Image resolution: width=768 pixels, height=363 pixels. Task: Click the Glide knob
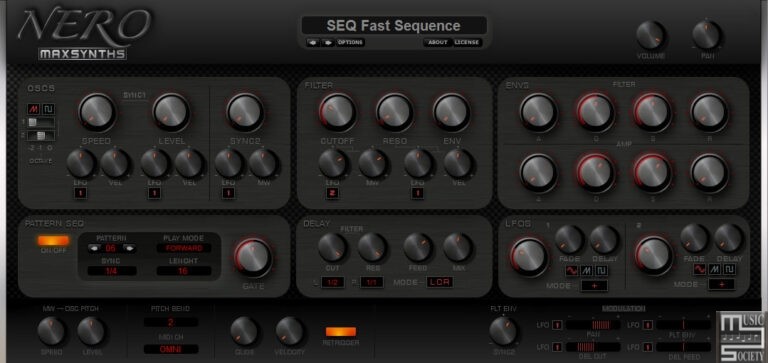point(244,331)
